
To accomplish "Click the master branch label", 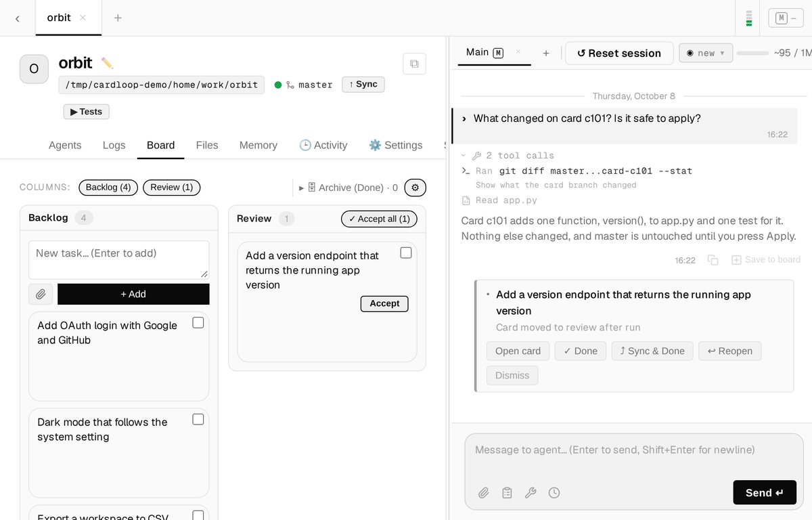I will [x=315, y=85].
